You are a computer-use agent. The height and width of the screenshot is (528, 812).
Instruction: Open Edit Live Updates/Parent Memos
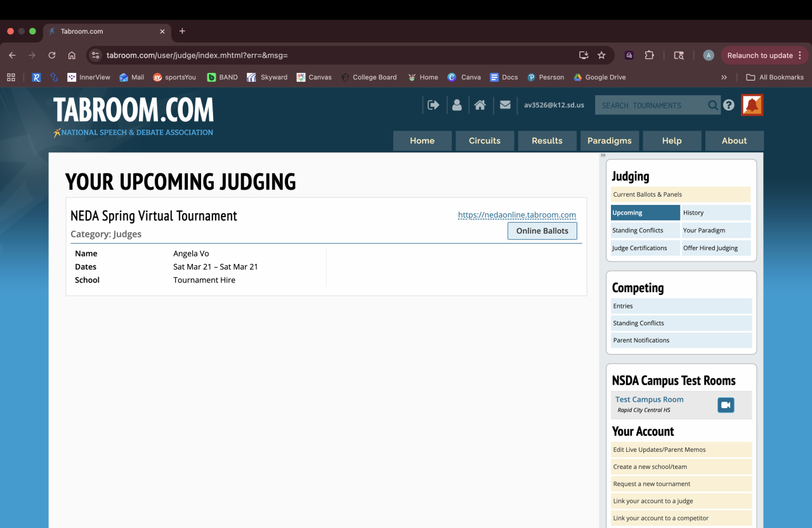(681, 449)
